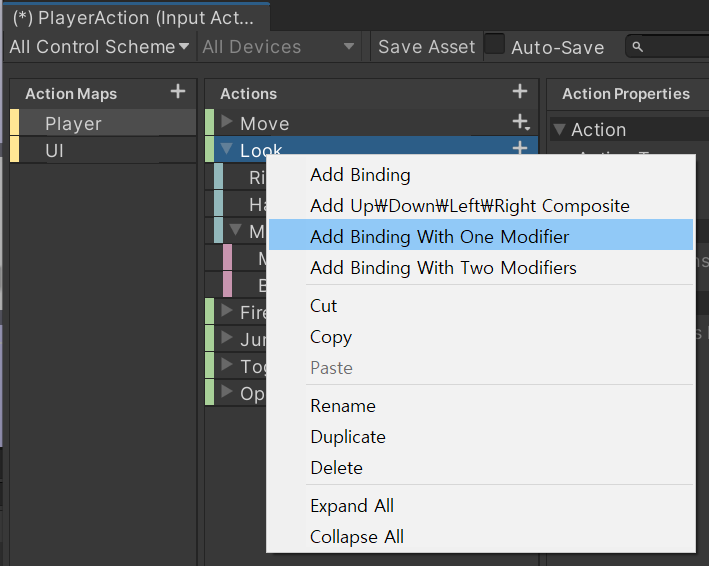Viewport: 709px width, 566px height.
Task: Select the UI action map
Action: coord(55,151)
